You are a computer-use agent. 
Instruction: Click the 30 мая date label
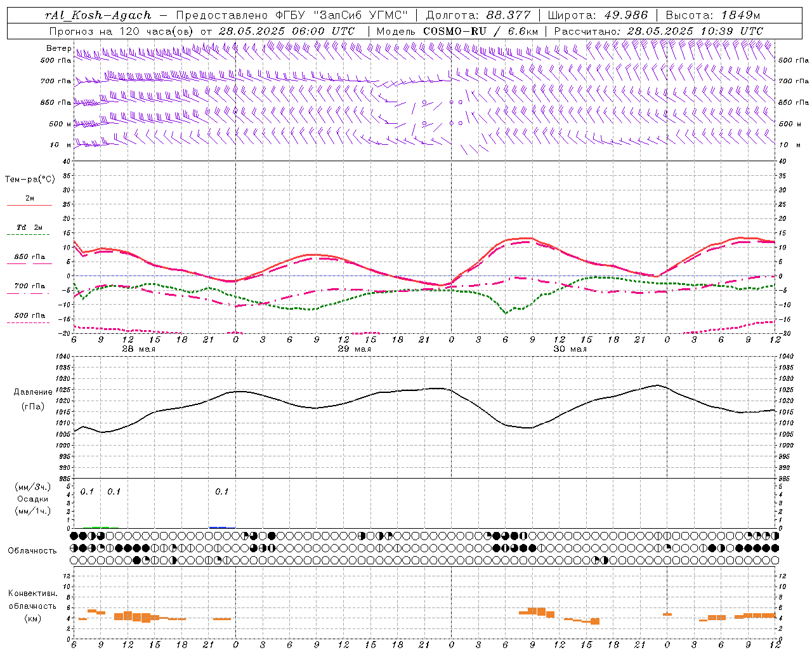[x=570, y=349]
